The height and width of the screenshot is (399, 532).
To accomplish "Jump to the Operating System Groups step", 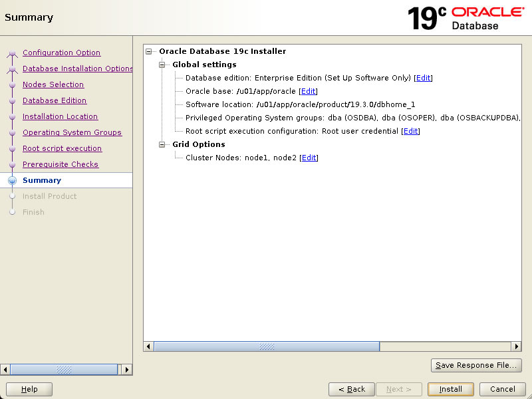I will click(x=72, y=132).
